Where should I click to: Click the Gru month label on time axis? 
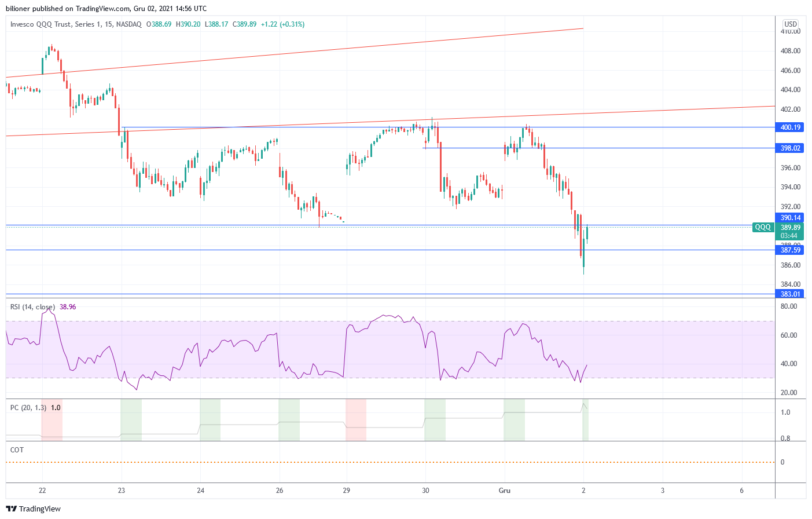505,491
